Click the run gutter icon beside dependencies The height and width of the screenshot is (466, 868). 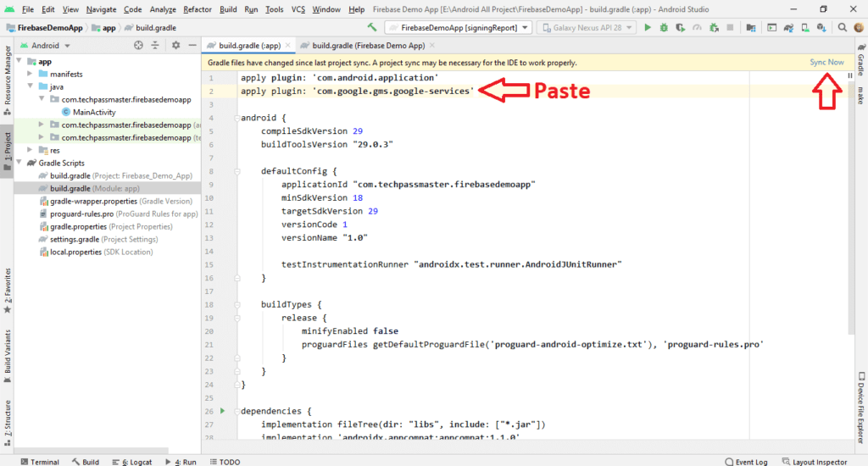click(223, 411)
